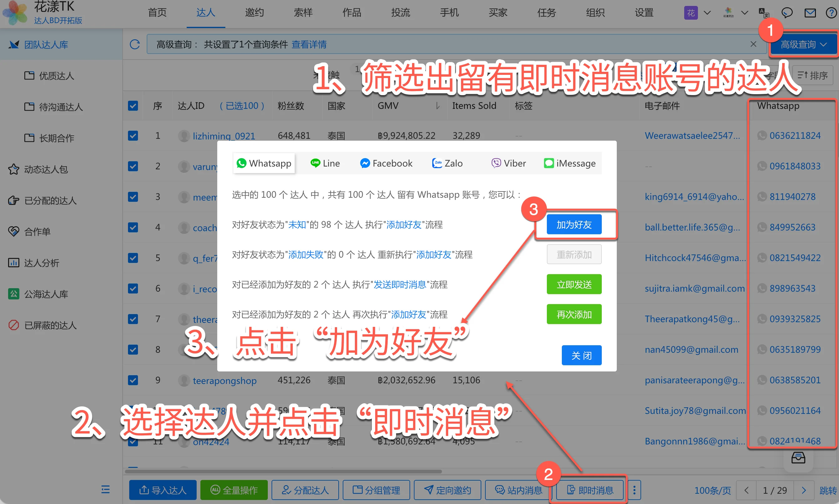Screen dimensions: 839x504
Task: Uncheck the checkbox for row 6
Action: tap(133, 288)
